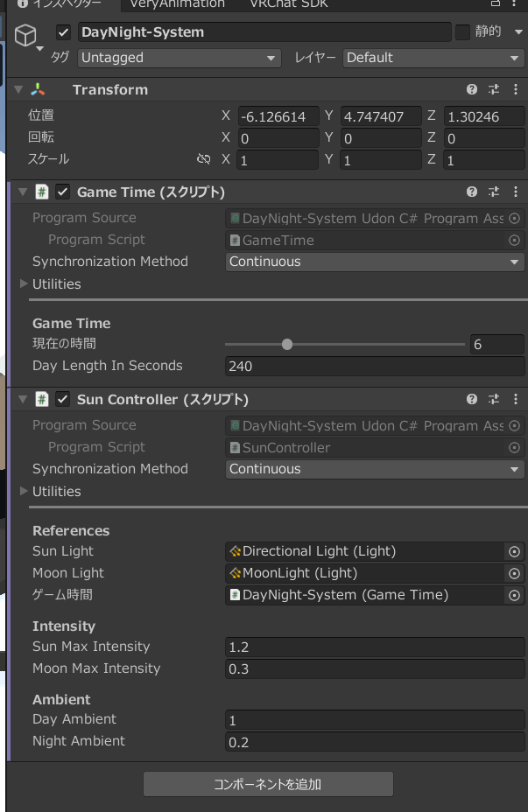The image size is (528, 812).
Task: Open object picker for Sun Light field
Action: click(514, 552)
